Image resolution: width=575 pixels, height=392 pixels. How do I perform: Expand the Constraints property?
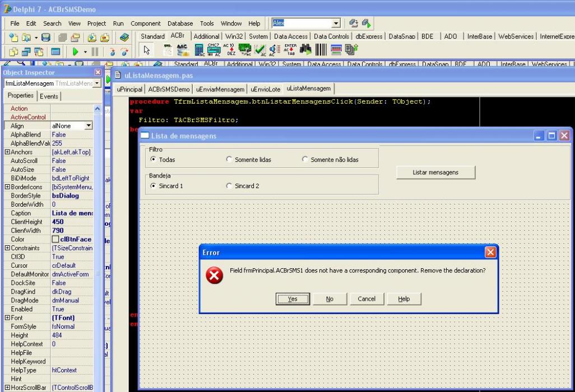coord(7,248)
